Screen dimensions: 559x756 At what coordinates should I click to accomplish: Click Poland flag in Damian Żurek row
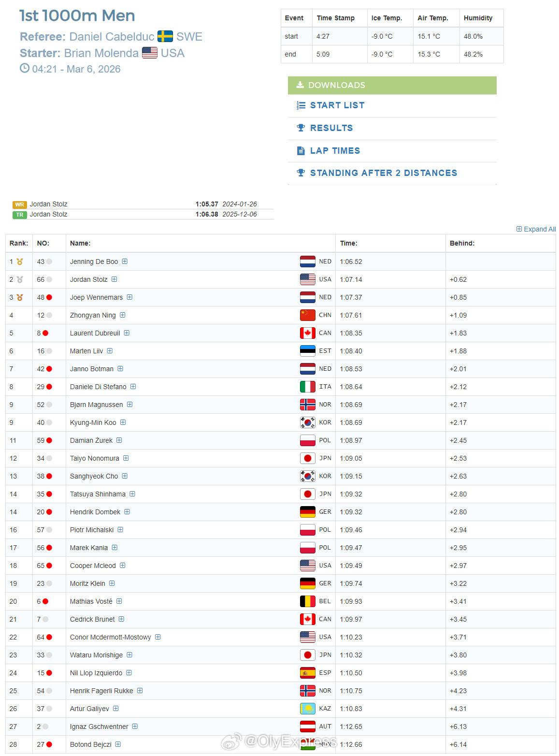coord(308,440)
